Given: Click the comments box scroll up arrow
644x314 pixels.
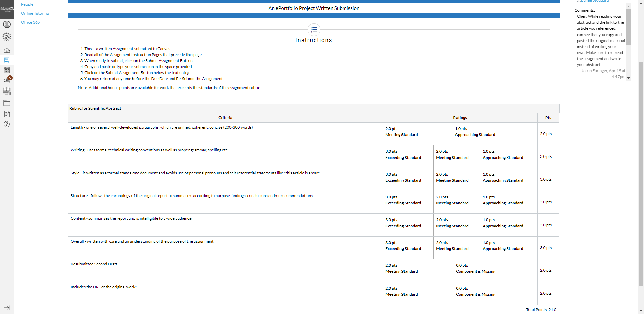Looking at the screenshot, I should coord(628,6).
